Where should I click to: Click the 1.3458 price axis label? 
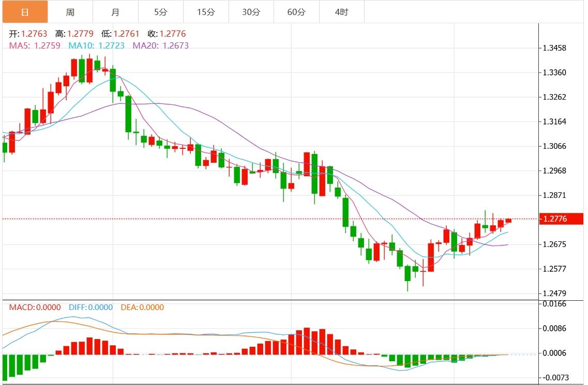click(x=554, y=48)
